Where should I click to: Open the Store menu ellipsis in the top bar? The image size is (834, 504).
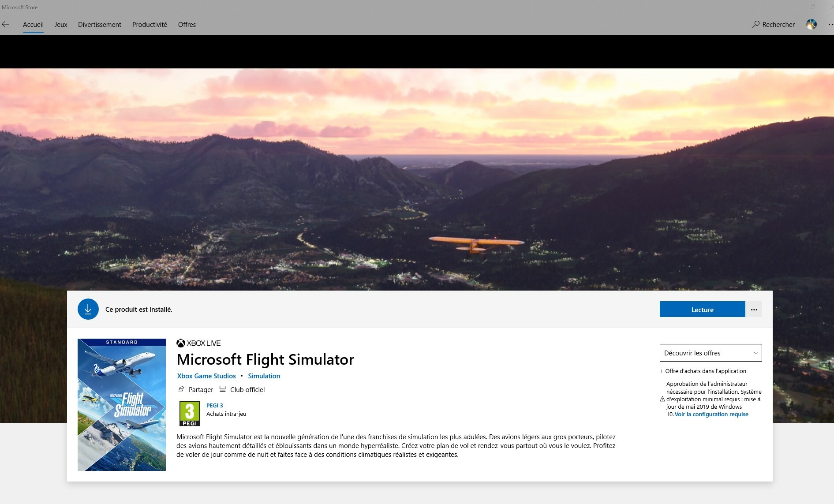(830, 25)
